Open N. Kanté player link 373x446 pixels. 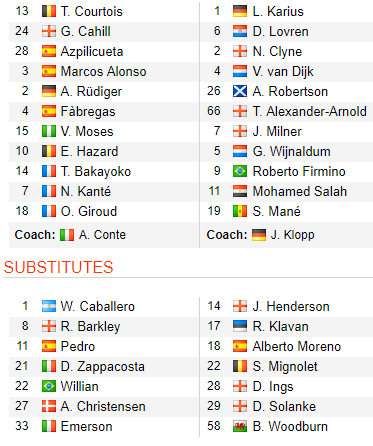click(86, 191)
